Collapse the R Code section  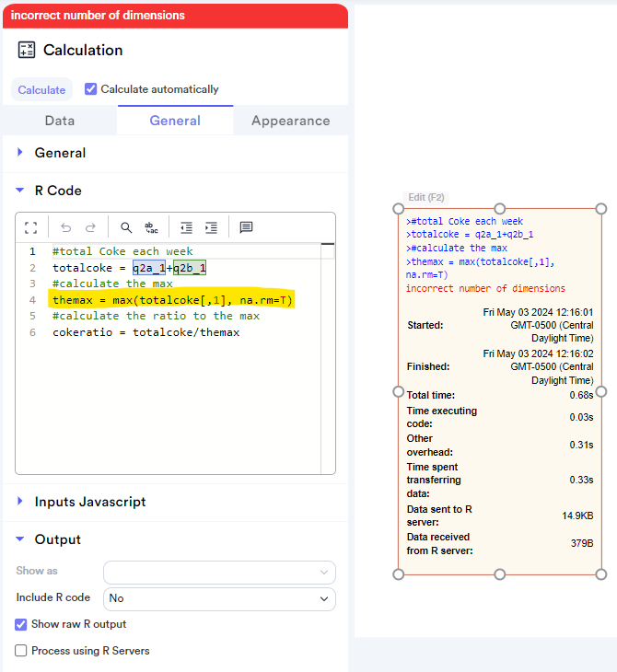click(57, 191)
